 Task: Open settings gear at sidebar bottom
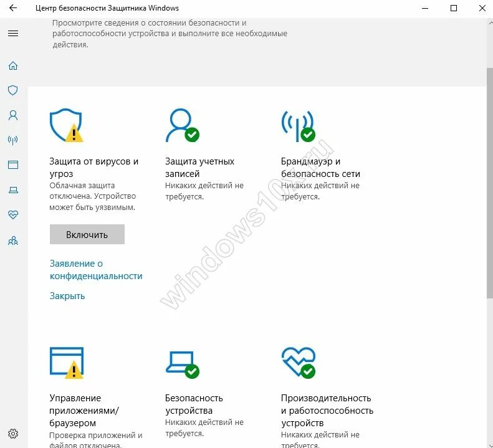click(x=13, y=434)
